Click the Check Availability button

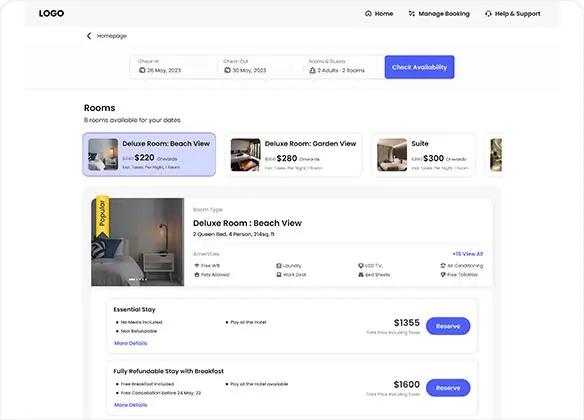coord(419,67)
